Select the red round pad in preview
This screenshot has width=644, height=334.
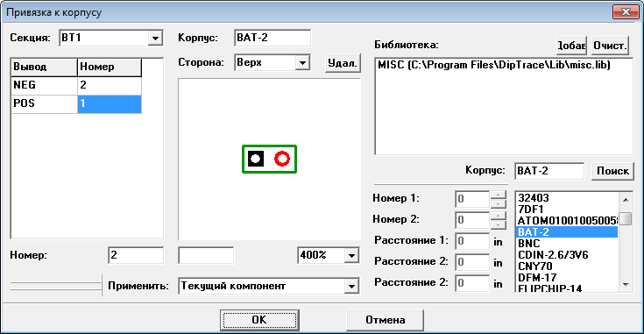pyautogui.click(x=282, y=159)
